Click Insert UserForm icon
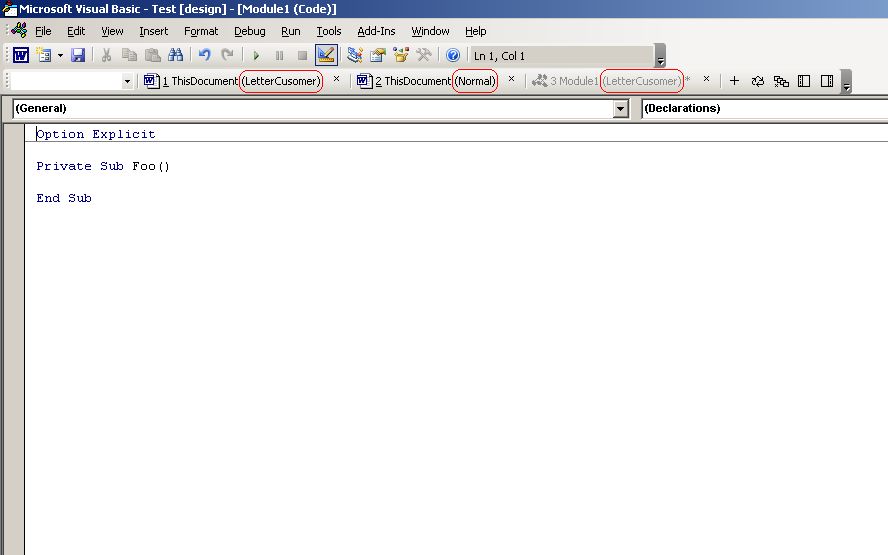This screenshot has height=555, width=888. point(44,55)
